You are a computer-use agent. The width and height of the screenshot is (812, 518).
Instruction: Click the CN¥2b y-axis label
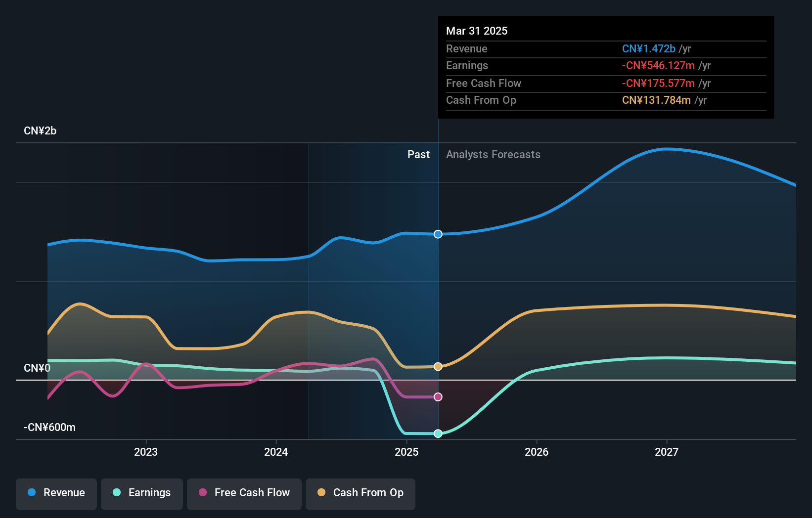(40, 131)
